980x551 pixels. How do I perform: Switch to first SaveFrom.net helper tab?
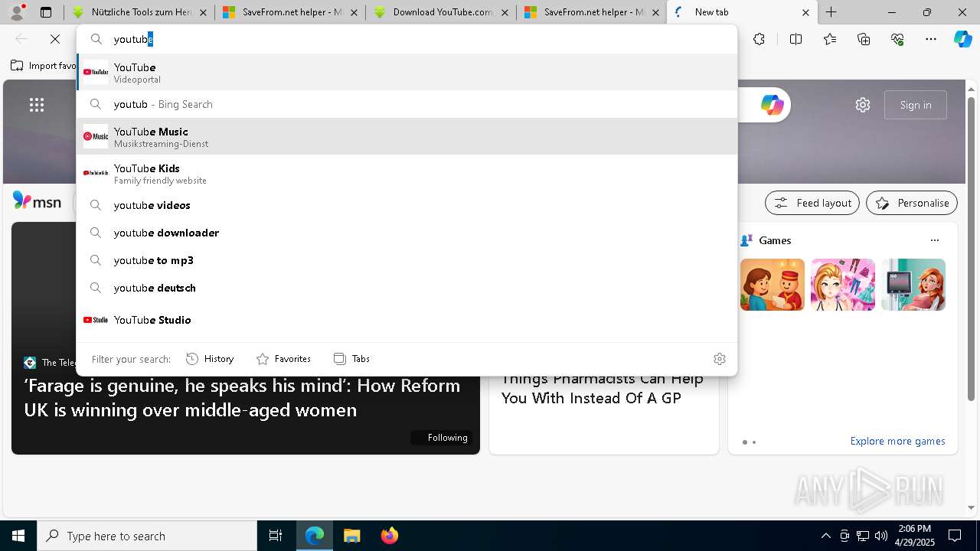[x=289, y=12]
